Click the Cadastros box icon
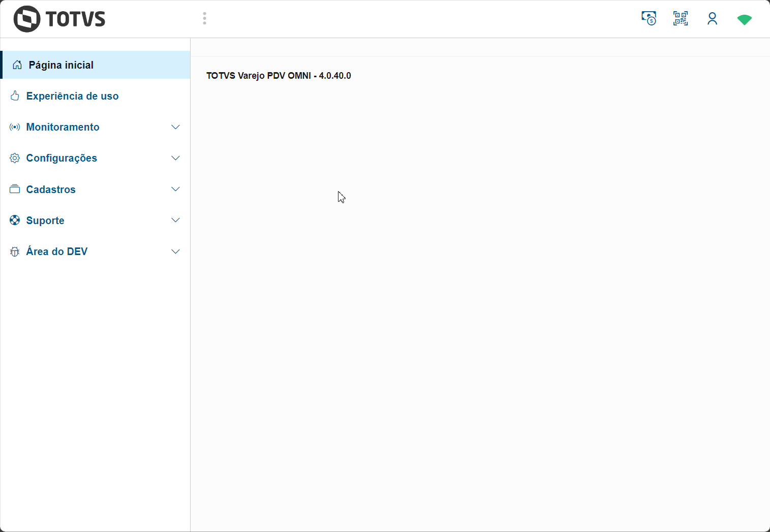770x532 pixels. (15, 189)
